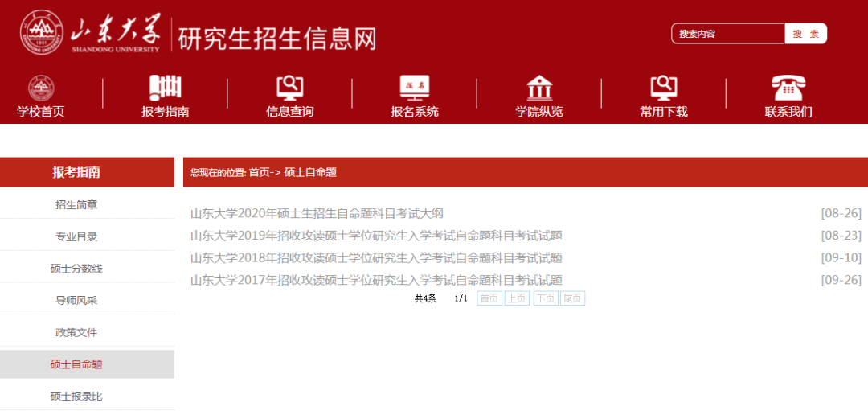Click the 研究生招生信息网 site title
Image resolution: width=868 pixels, height=411 pixels.
point(277,39)
